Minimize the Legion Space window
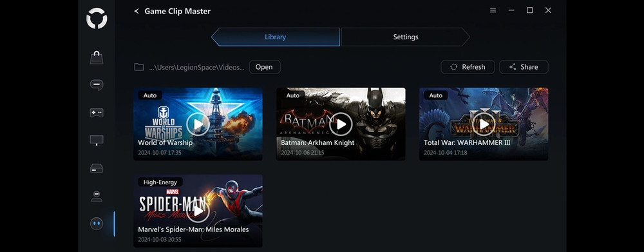 pos(511,10)
